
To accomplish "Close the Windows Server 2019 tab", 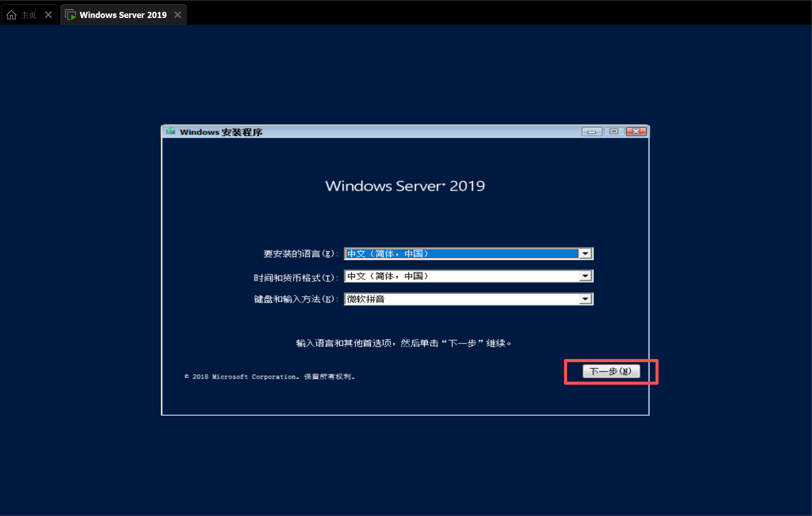I will [178, 15].
